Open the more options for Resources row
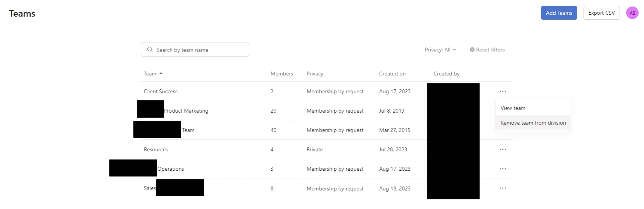 tap(502, 149)
